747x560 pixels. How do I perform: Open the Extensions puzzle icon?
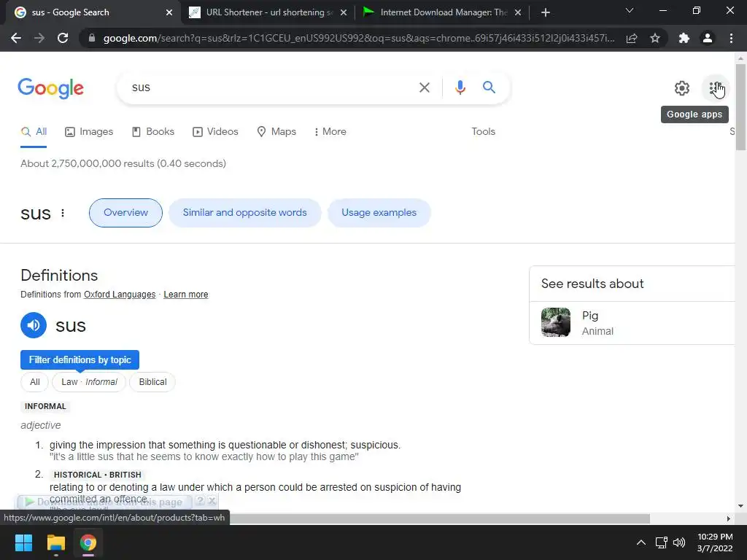click(x=684, y=38)
